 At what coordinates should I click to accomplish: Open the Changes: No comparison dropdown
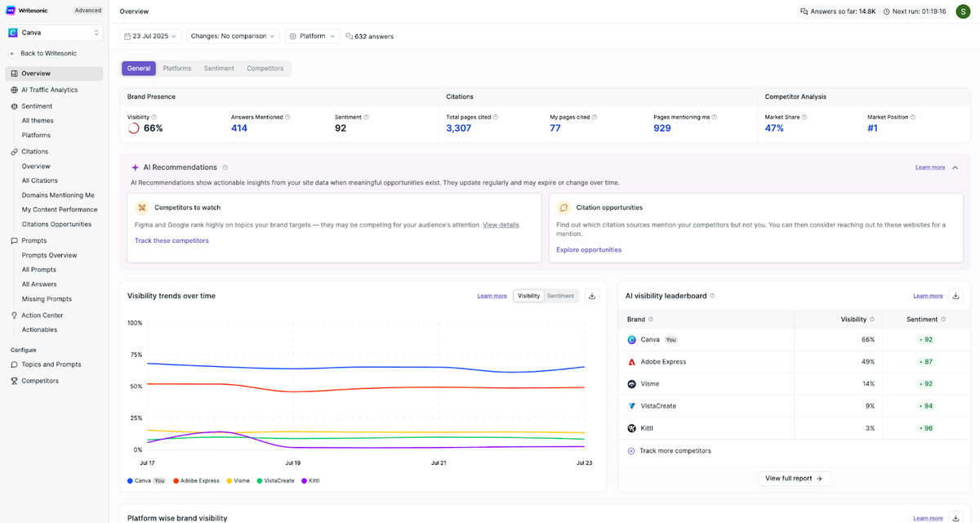[x=233, y=36]
